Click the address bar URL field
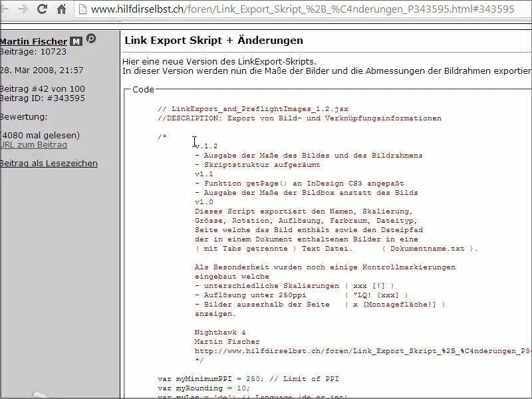 coord(303,9)
